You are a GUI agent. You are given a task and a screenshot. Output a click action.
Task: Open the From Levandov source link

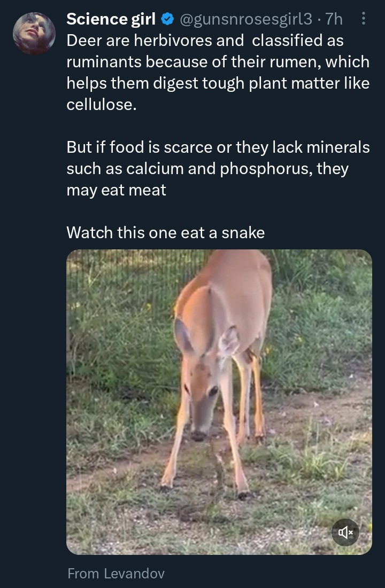[116, 574]
